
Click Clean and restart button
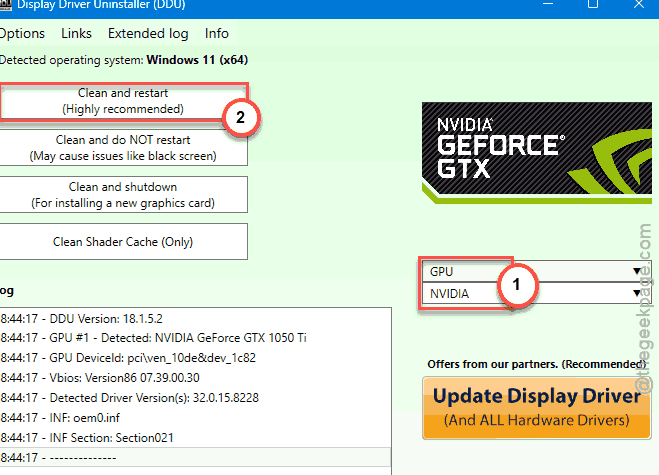pyautogui.click(x=123, y=101)
